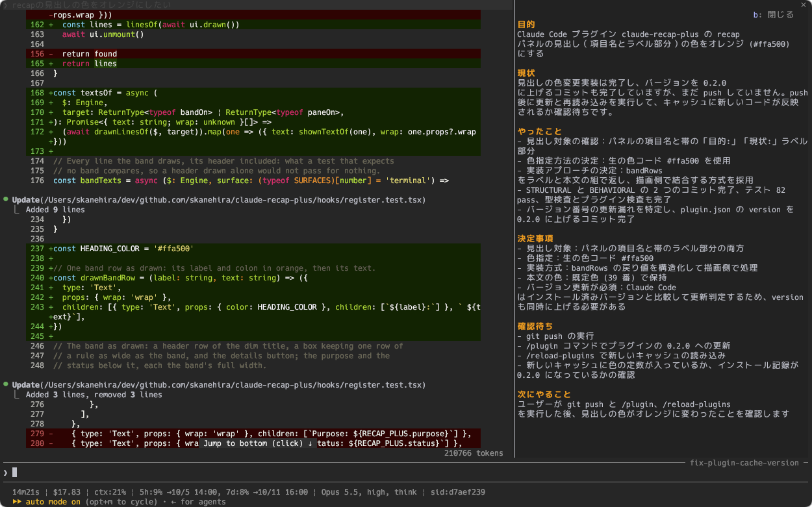The image size is (812, 507).
Task: Click the 'b: 閉じる' close hint
Action: pyautogui.click(x=773, y=14)
